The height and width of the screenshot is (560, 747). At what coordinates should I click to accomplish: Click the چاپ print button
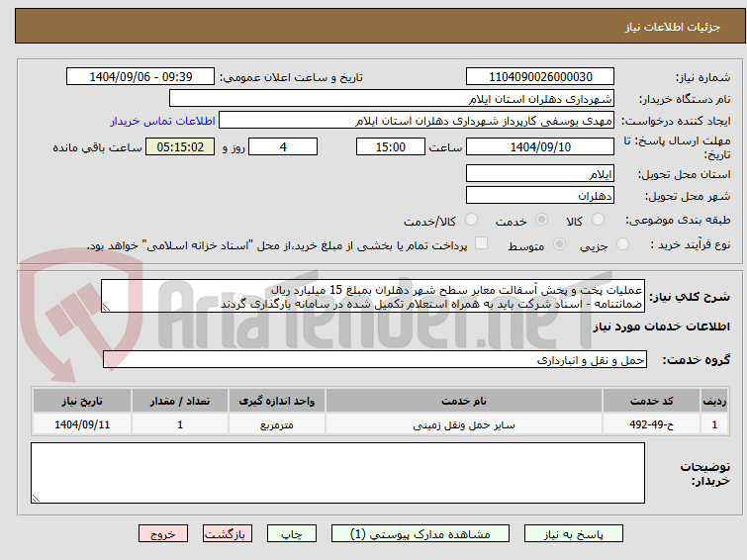pos(292,534)
